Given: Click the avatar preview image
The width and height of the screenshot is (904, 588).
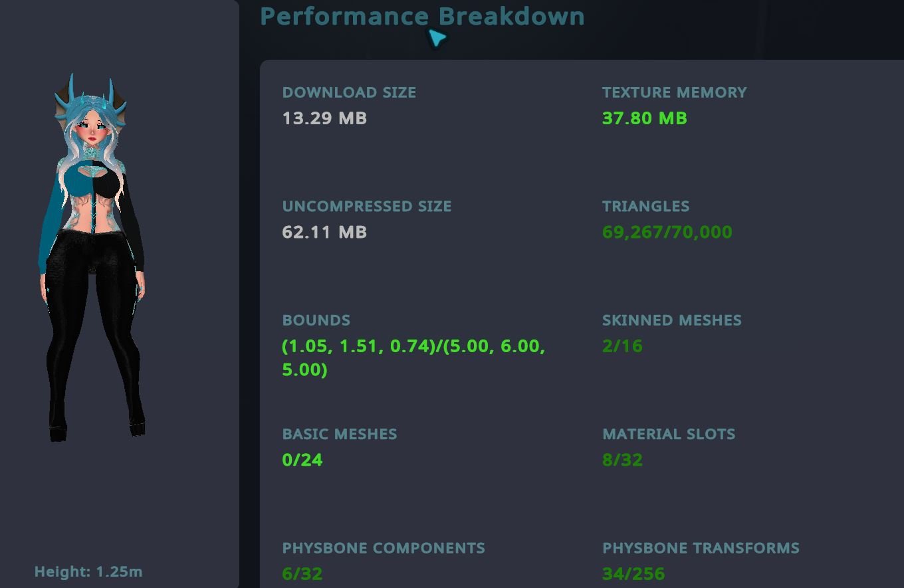Looking at the screenshot, I should pyautogui.click(x=92, y=259).
